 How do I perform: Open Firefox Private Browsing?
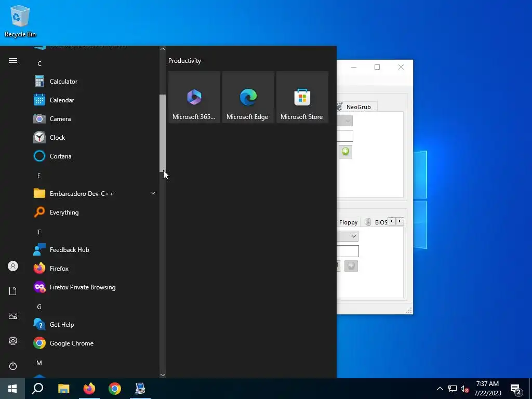click(x=95, y=287)
